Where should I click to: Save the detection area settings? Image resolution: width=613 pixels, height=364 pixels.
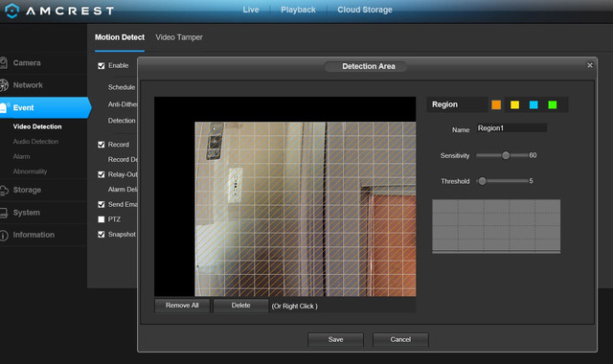pyautogui.click(x=336, y=339)
